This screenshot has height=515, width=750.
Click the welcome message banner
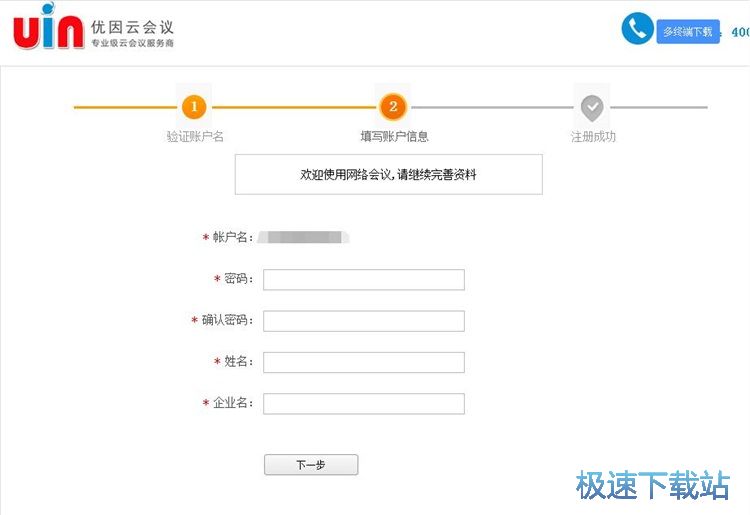point(388,174)
